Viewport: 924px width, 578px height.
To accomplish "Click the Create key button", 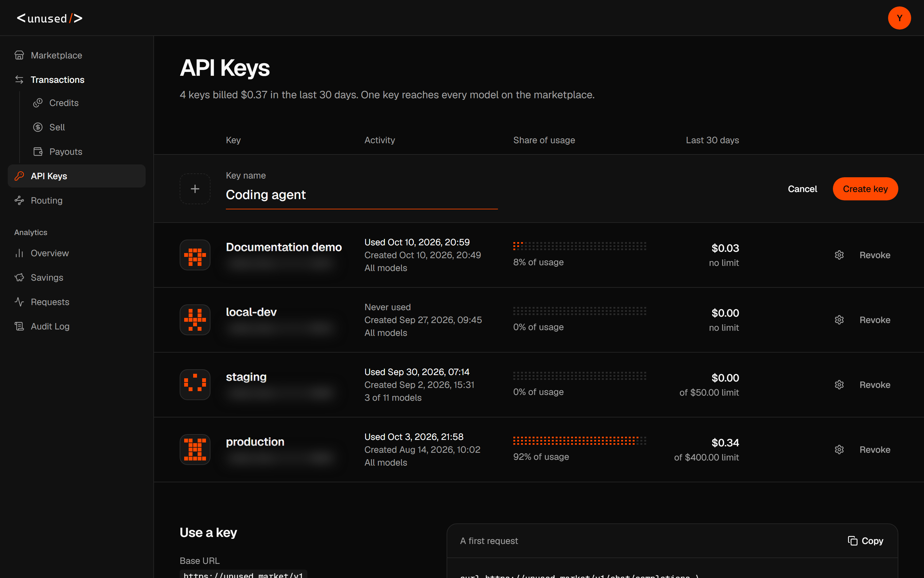I will click(865, 189).
